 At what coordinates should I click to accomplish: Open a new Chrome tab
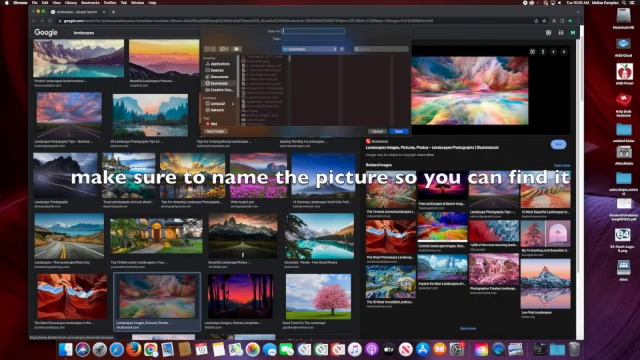pyautogui.click(x=113, y=12)
